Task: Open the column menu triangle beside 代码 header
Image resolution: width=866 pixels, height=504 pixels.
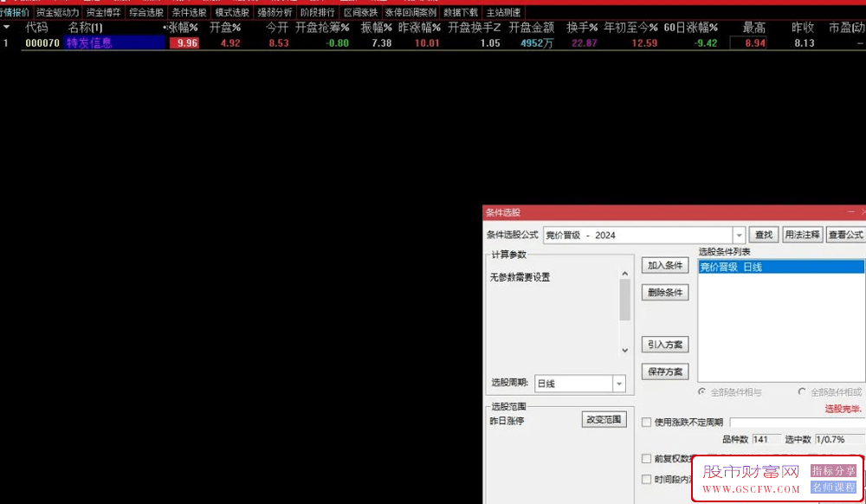Action: coord(7,27)
